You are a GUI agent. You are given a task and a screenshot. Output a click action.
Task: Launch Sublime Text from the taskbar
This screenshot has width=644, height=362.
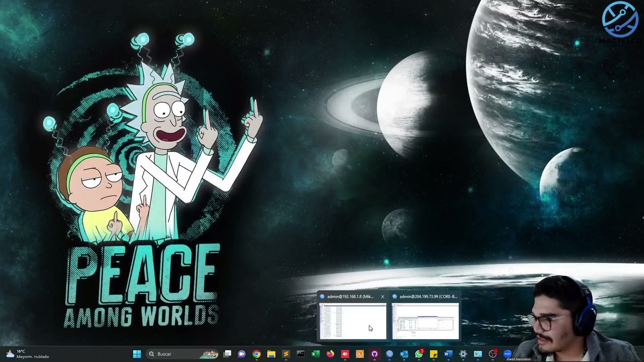point(286,354)
